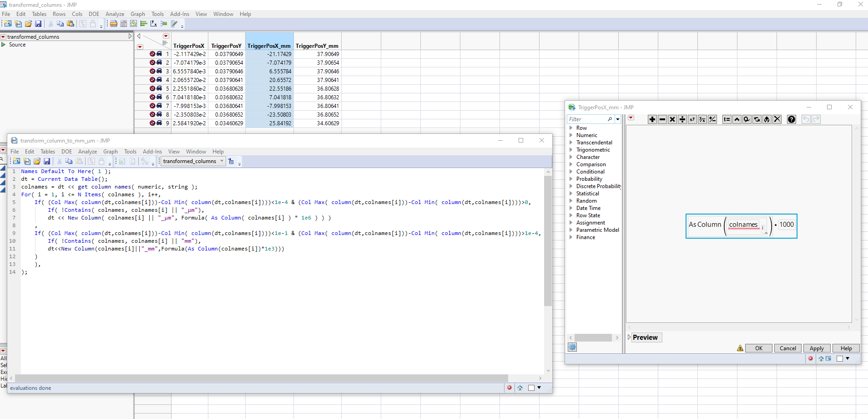Open the formula editor help icon
The width and height of the screenshot is (868, 419).
pyautogui.click(x=792, y=119)
